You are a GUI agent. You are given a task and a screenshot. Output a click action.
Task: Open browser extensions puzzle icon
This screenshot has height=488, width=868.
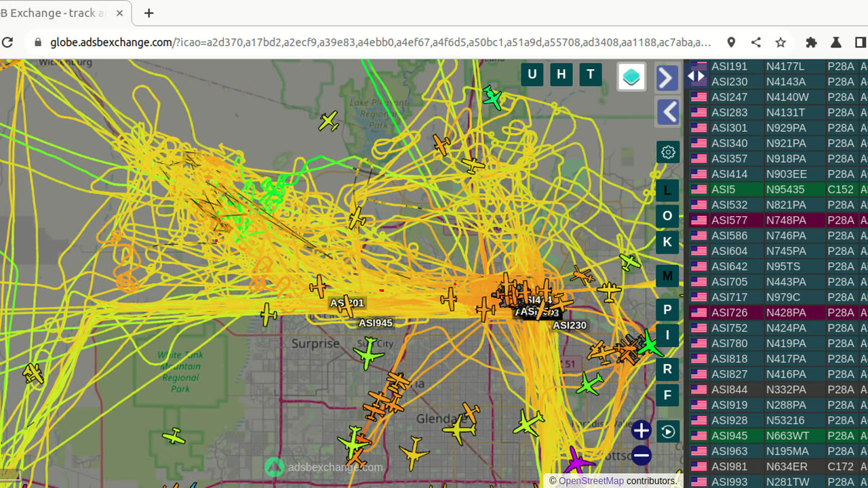(x=811, y=42)
